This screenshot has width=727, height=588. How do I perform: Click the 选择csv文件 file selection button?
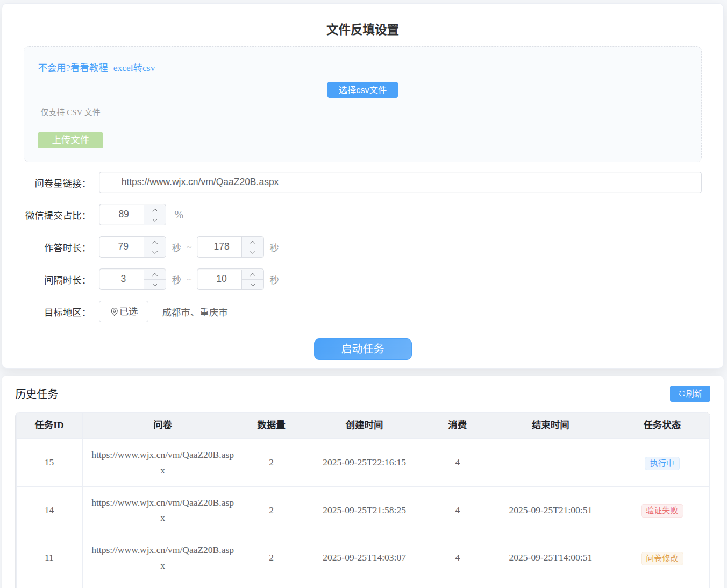click(362, 90)
